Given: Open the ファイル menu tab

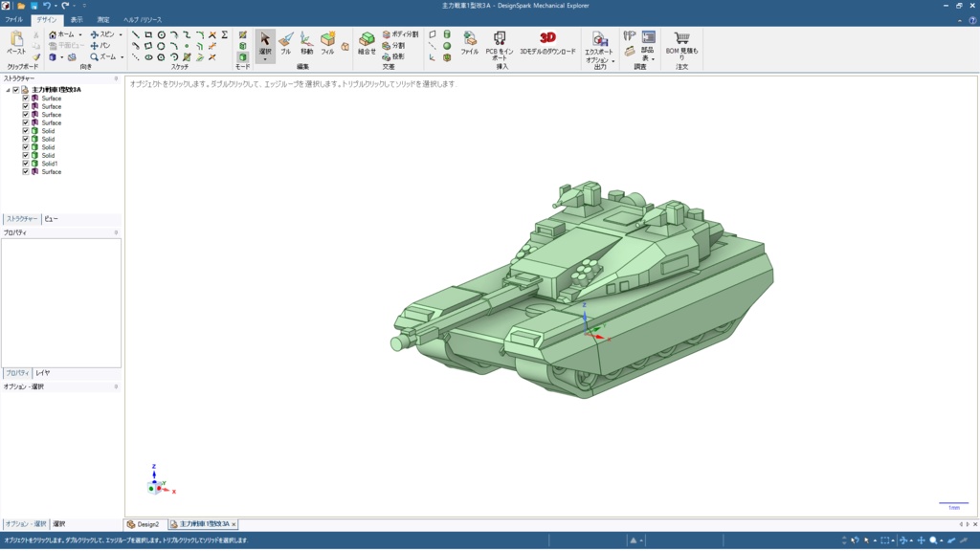Looking at the screenshot, I should point(13,20).
